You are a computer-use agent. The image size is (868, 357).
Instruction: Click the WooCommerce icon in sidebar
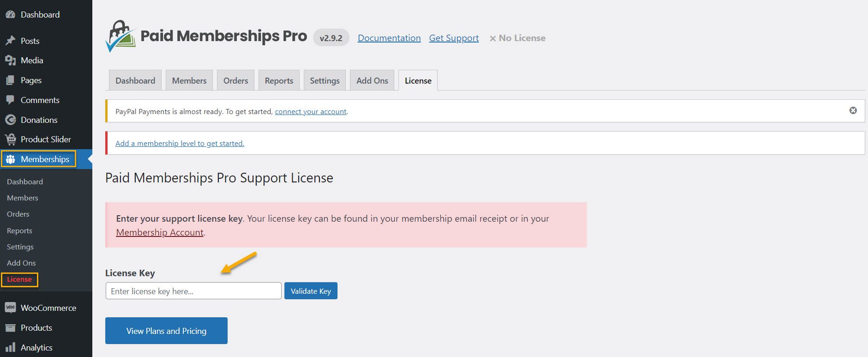tap(10, 308)
